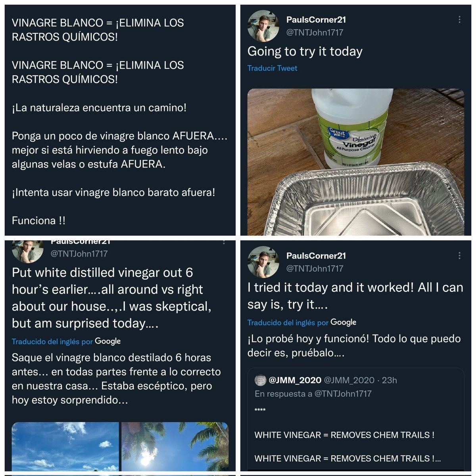
Task: Click 'Traducido del inglés por' Google in bottom-left tweet
Action: pyautogui.click(x=66, y=342)
